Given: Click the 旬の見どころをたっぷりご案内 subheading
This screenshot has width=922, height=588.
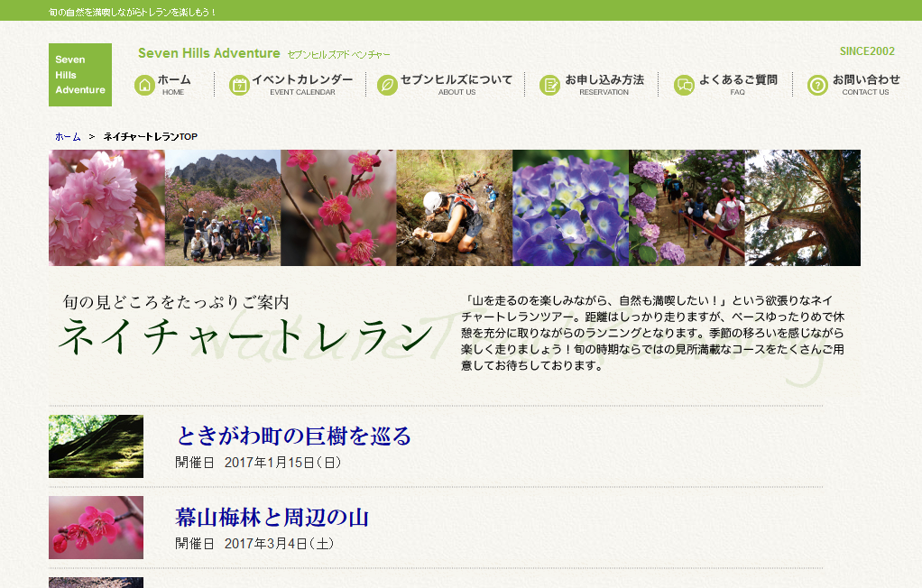Looking at the screenshot, I should 177,302.
